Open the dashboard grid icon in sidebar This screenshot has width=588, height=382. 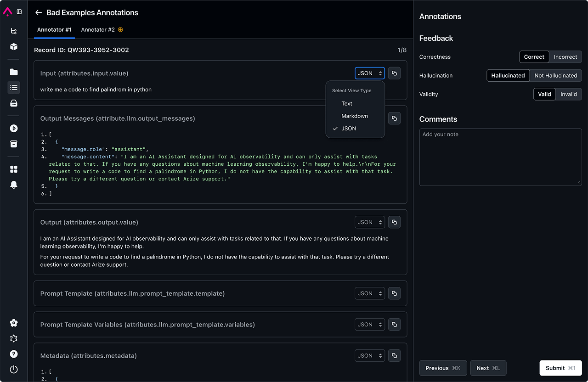tap(14, 169)
